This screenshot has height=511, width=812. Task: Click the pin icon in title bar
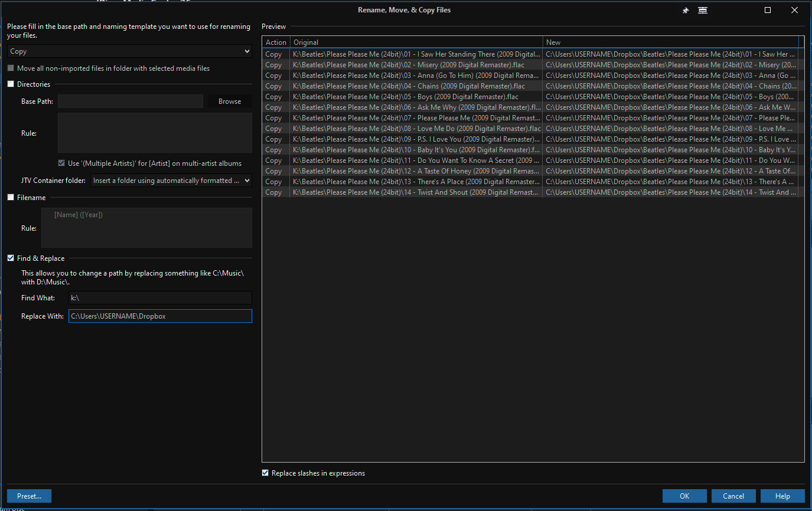[686, 11]
